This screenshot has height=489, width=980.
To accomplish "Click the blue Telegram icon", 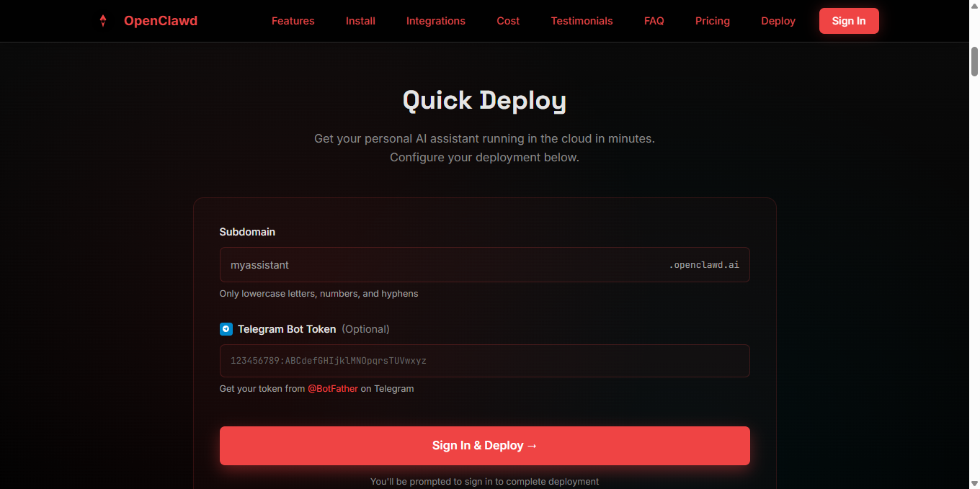I will coord(226,329).
